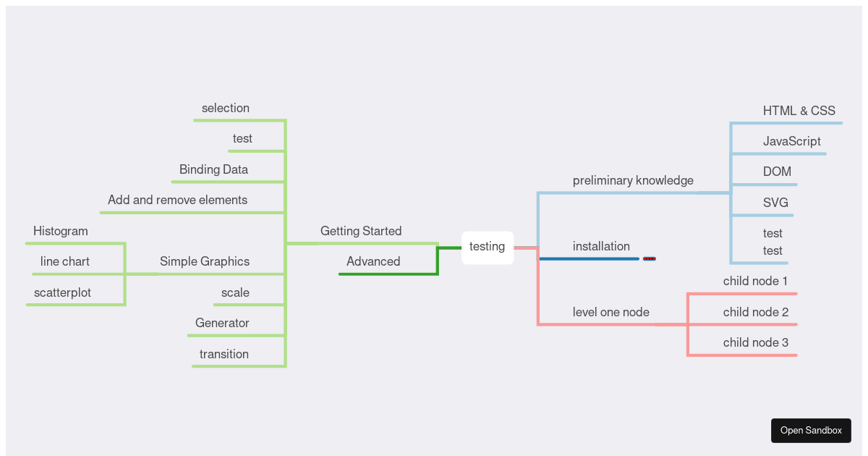Viewport: 868px width, 456px height.
Task: Collapse the Getting Started branch
Action: click(x=361, y=231)
